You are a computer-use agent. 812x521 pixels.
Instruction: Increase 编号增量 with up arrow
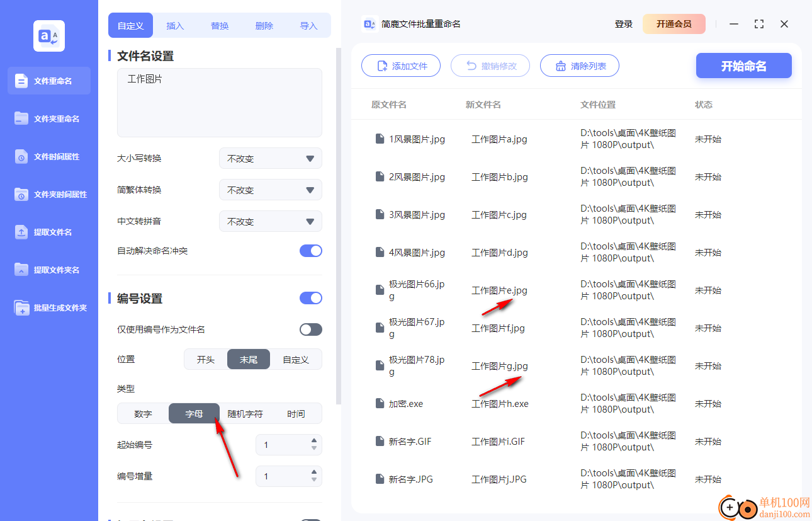coord(314,471)
